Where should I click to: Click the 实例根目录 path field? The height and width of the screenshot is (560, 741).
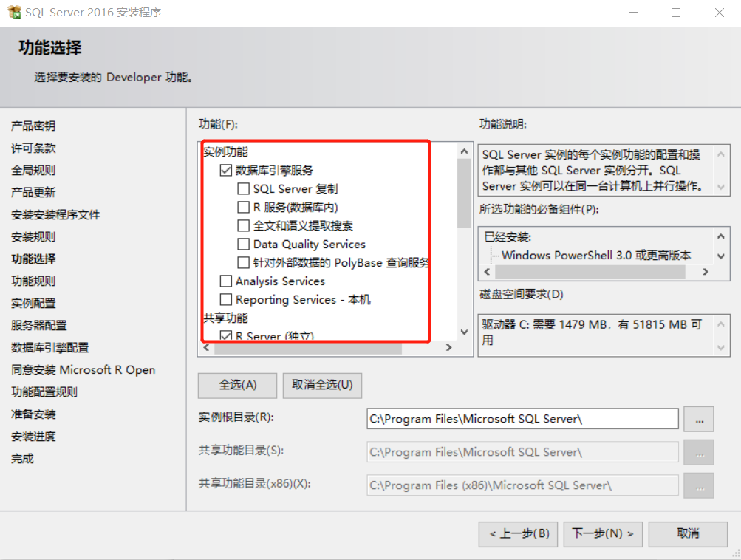[522, 419]
